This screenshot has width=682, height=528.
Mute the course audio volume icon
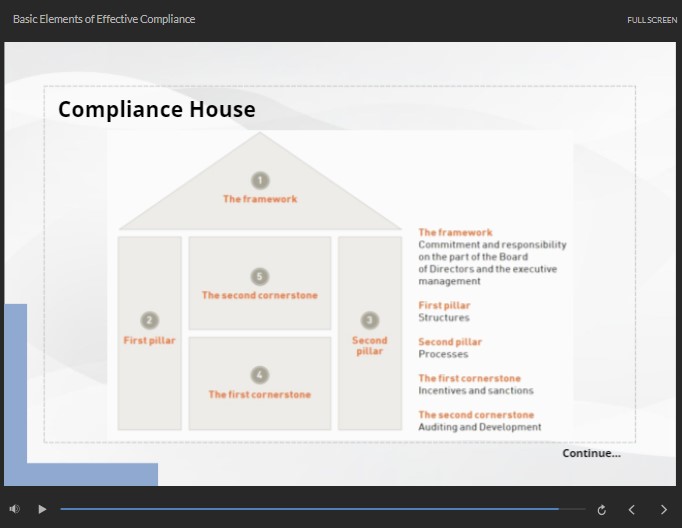tap(14, 509)
